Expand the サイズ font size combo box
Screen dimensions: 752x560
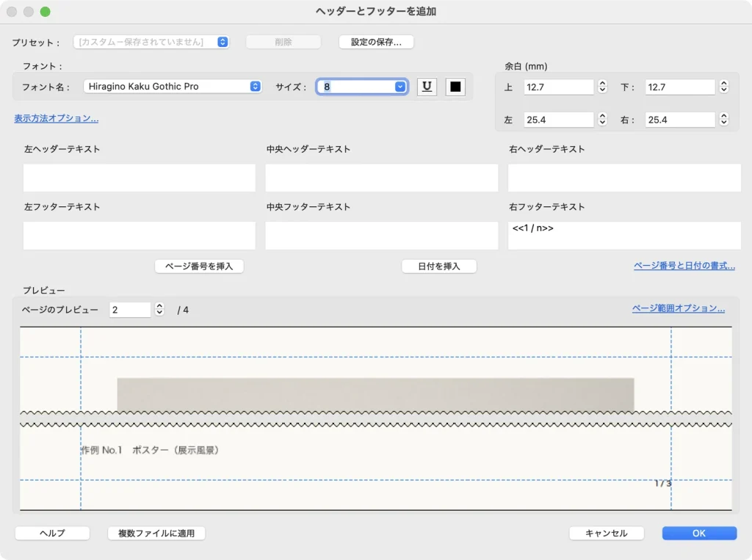click(x=400, y=87)
